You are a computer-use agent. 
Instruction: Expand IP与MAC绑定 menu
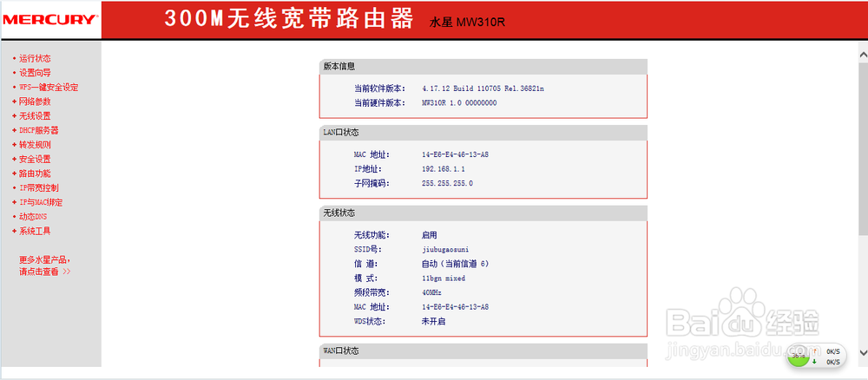[41, 202]
